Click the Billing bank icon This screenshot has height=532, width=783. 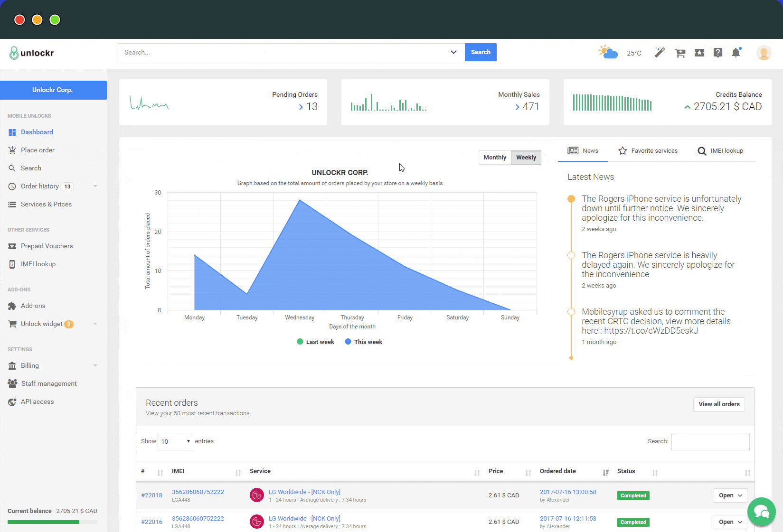[12, 366]
